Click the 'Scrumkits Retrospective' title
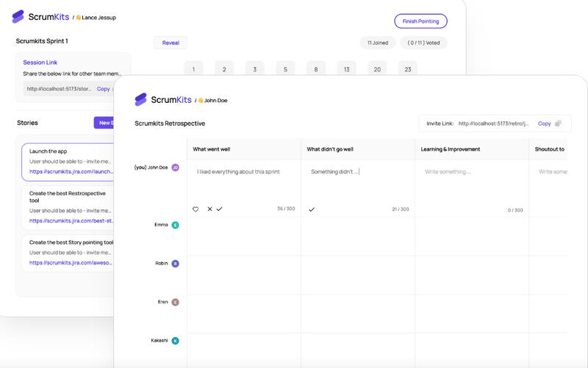This screenshot has width=588, height=368. (170, 123)
